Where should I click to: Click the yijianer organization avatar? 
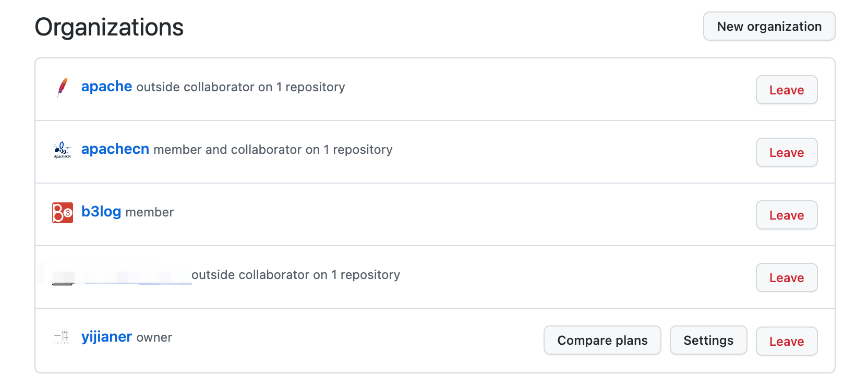[62, 337]
